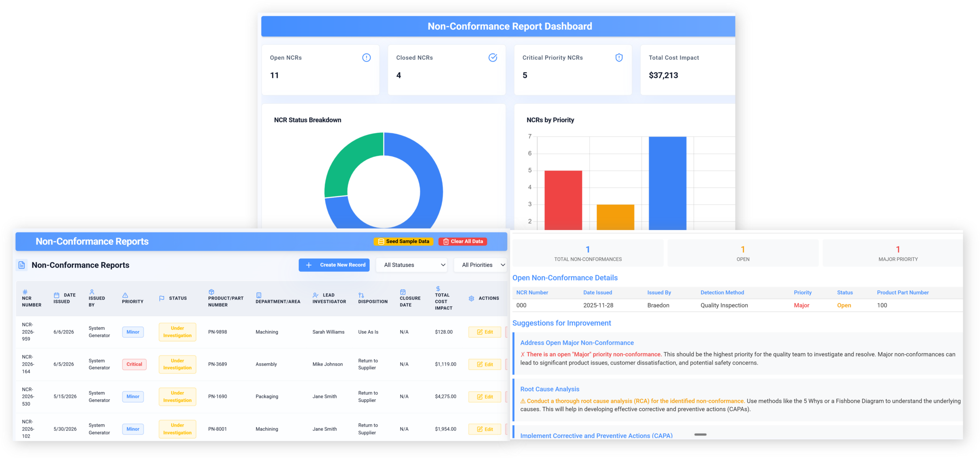Edit record NCR-2026-530
Viewport: 980px width, 458px height.
485,397
